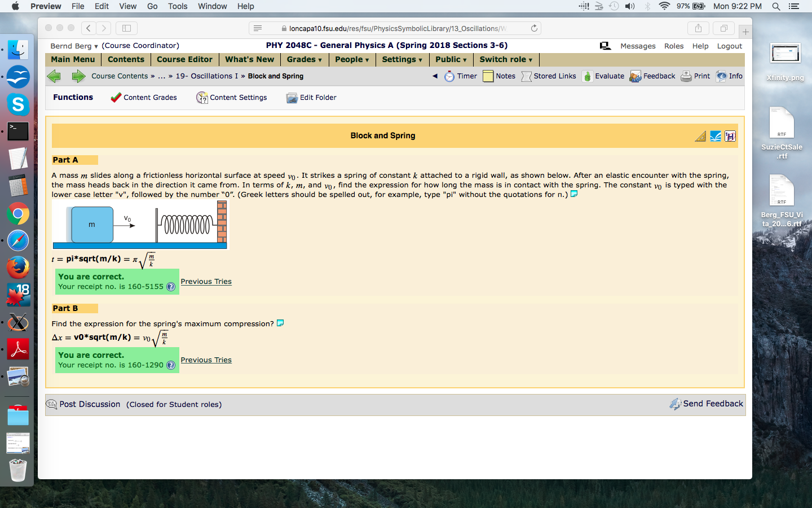Viewport: 812px width, 508px height.
Task: Reload the page in Safari
Action: 534,28
